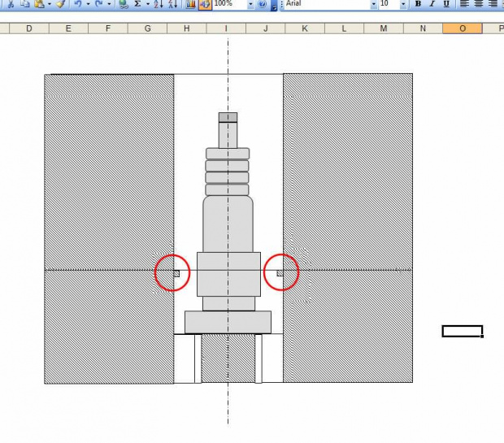The image size is (504, 443).
Task: Undo the last action
Action: tap(78, 4)
